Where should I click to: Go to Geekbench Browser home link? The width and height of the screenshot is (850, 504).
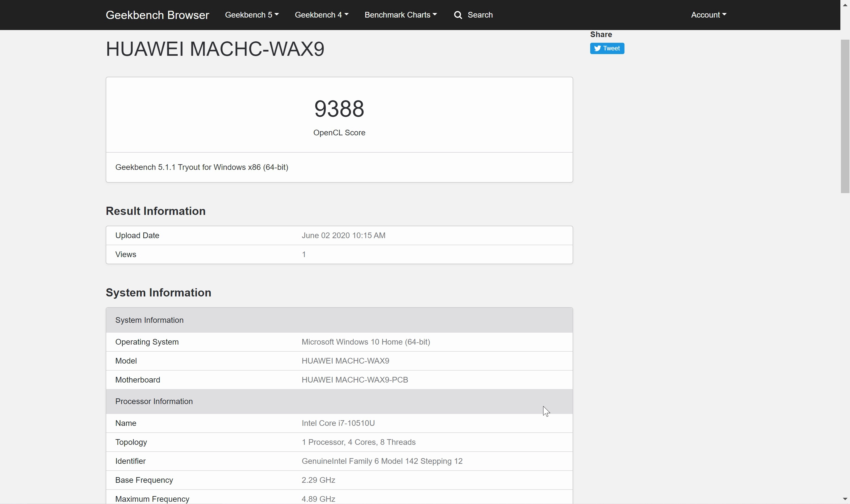click(x=157, y=15)
